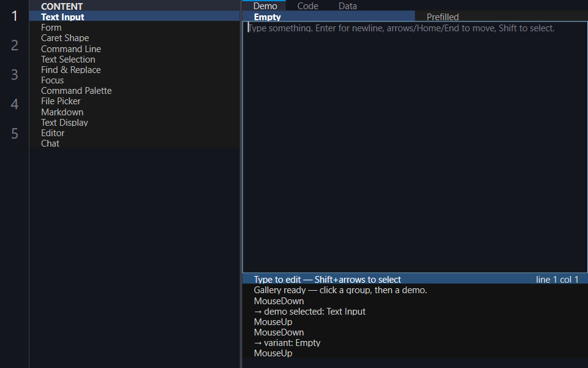This screenshot has width=588, height=368.
Task: Open the Text Selection demo
Action: click(134, 59)
